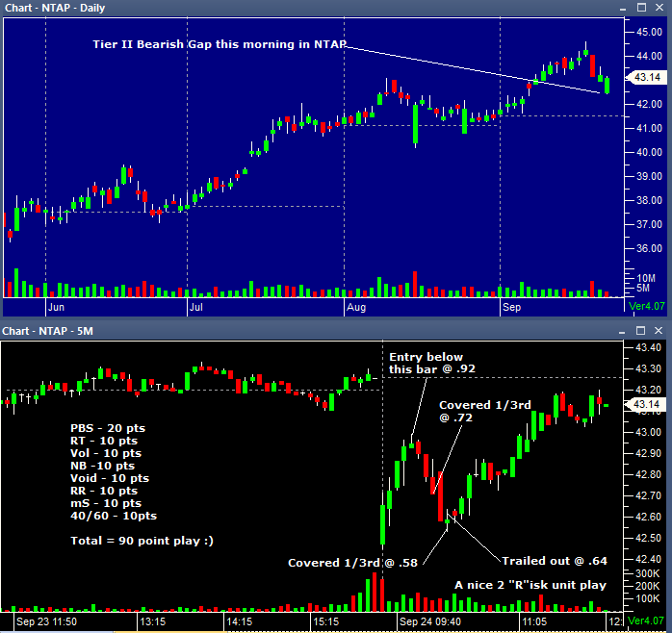Viewport: 672px width, 633px height.
Task: Click the 43.20 price label in 5M chart
Action: (649, 390)
